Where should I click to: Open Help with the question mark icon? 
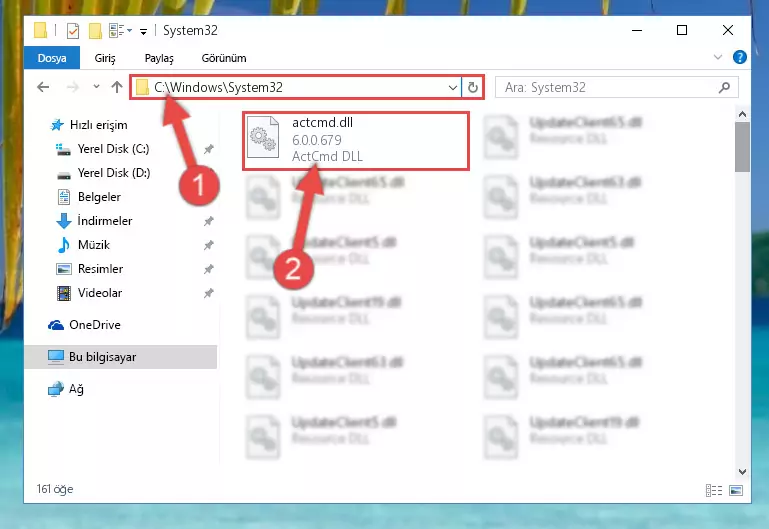click(x=740, y=57)
